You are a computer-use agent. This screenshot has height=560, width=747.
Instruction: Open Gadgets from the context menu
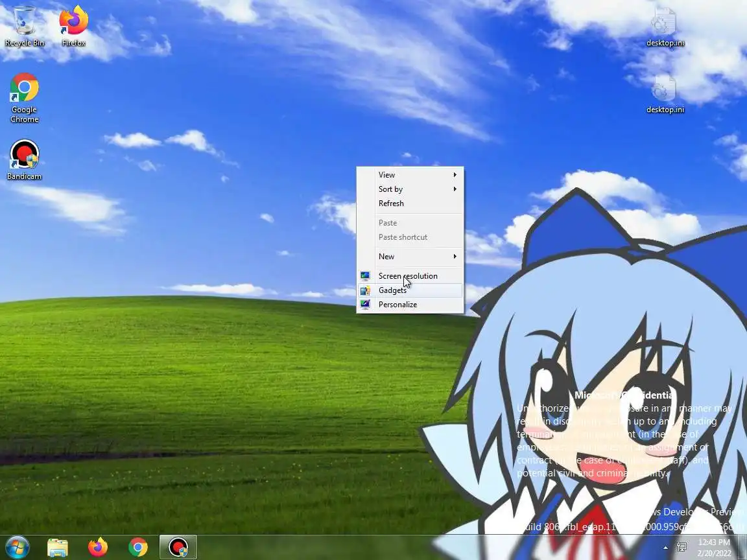coord(410,290)
